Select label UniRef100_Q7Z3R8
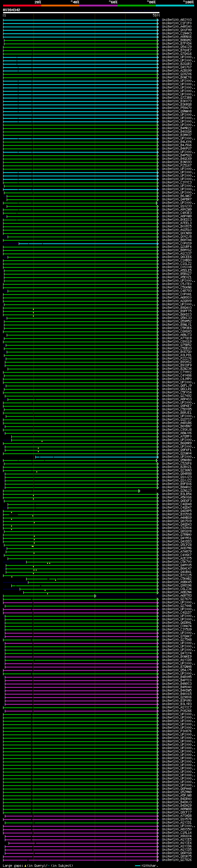 click(177, 98)
